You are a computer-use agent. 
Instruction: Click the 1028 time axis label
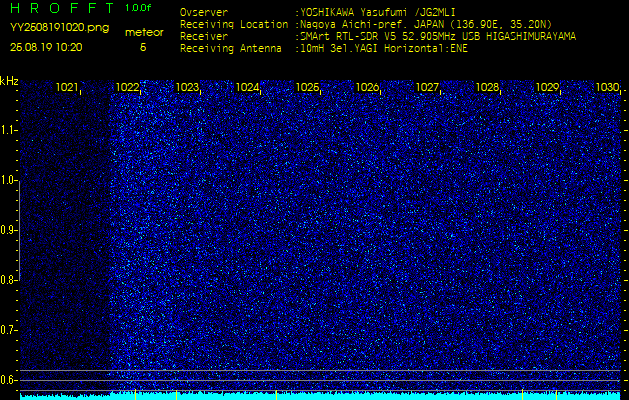pos(487,87)
